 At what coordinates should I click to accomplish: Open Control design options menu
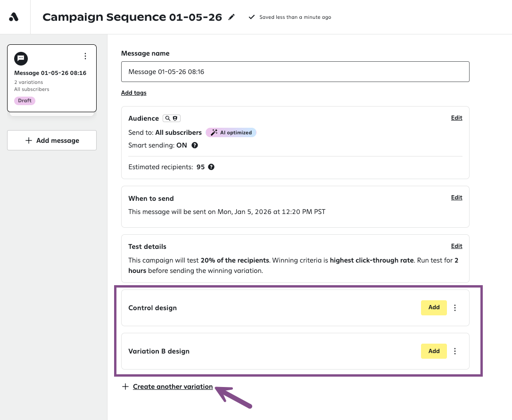click(455, 308)
